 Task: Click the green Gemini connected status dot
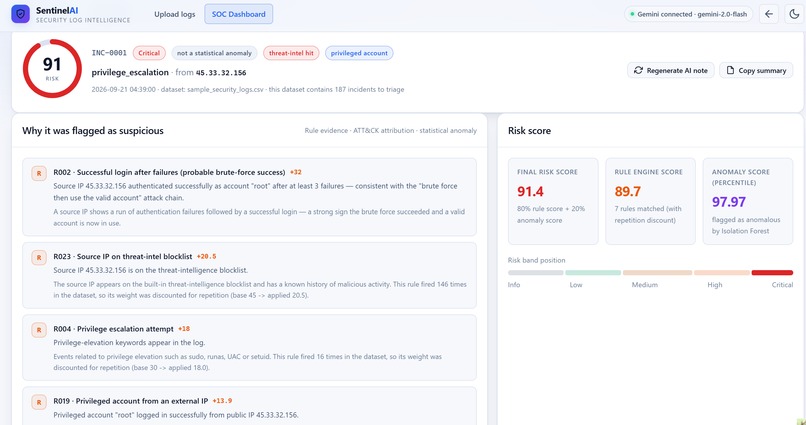632,14
